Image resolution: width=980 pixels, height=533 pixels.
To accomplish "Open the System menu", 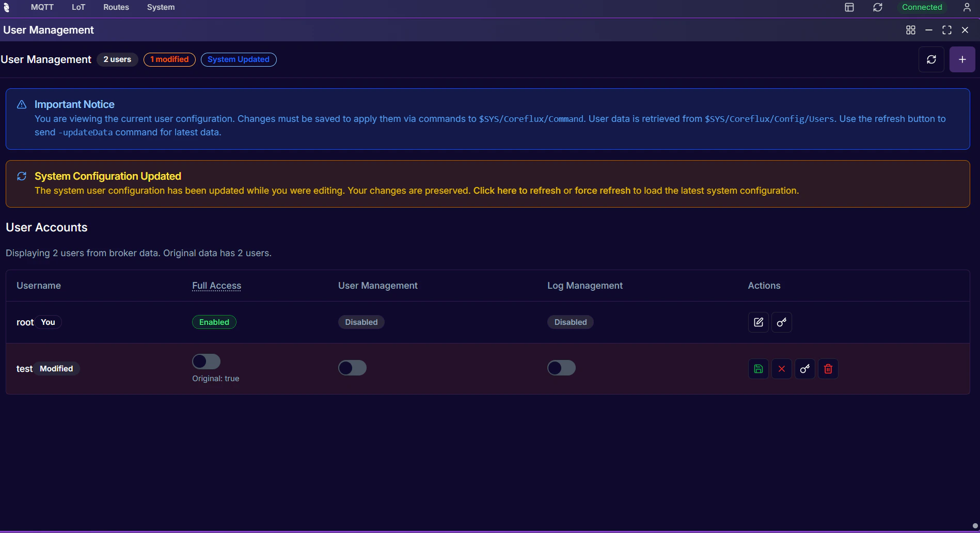I will pos(161,7).
